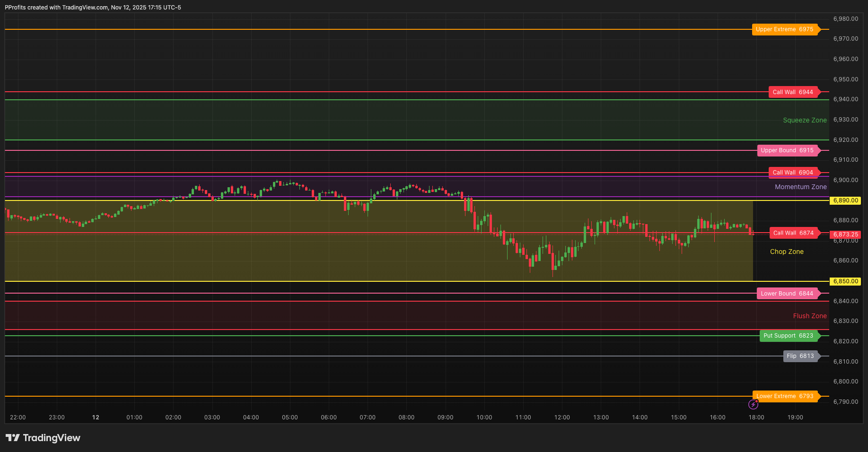868x452 pixels.
Task: Select the Chop Zone text label
Action: coord(786,252)
